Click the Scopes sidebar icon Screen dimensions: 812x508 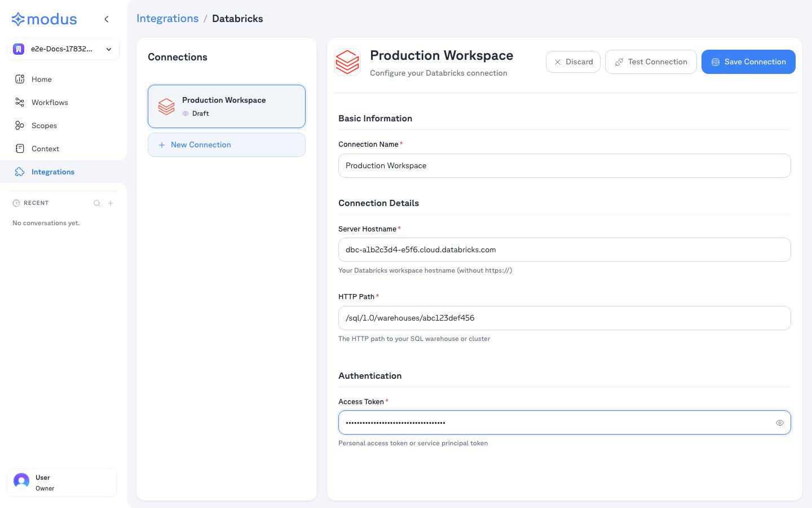coord(20,125)
